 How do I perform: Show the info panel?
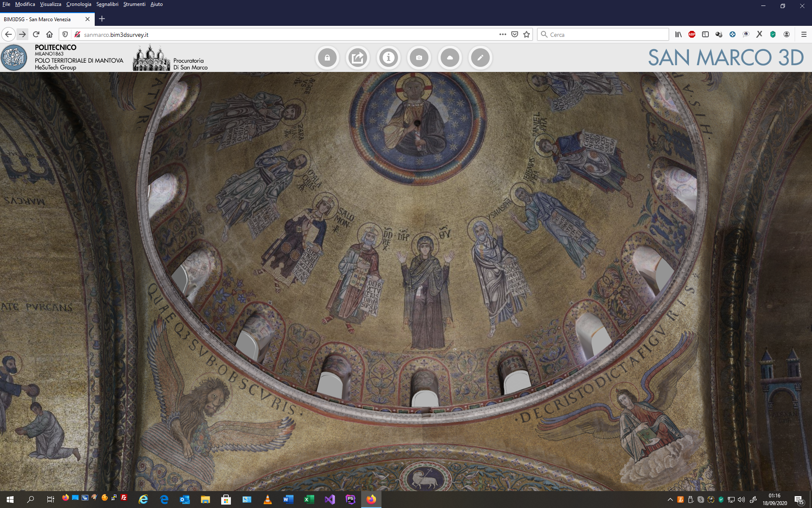(388, 58)
